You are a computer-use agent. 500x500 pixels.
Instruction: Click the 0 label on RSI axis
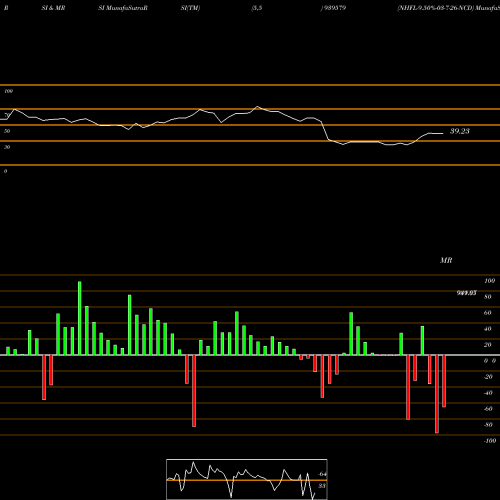[5, 171]
